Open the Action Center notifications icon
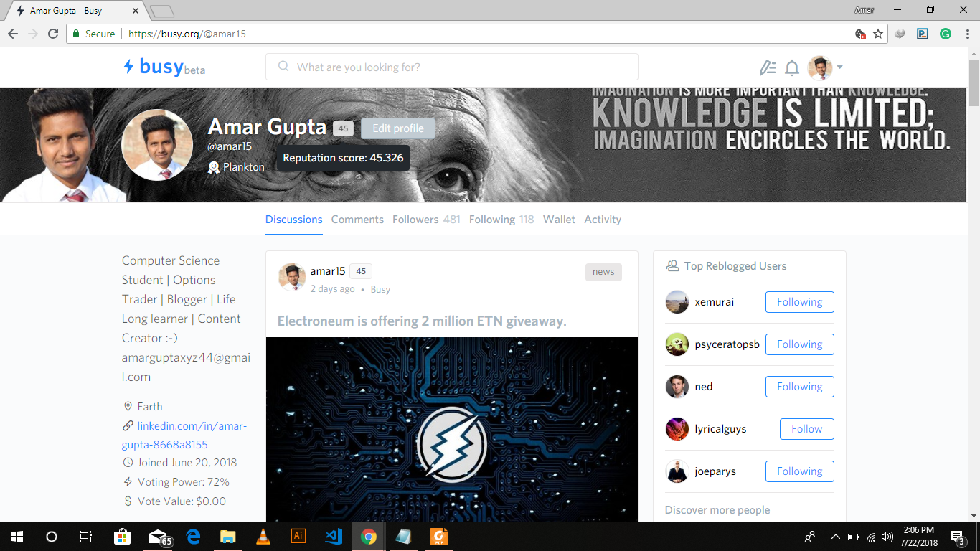Image resolution: width=980 pixels, height=551 pixels. (958, 537)
